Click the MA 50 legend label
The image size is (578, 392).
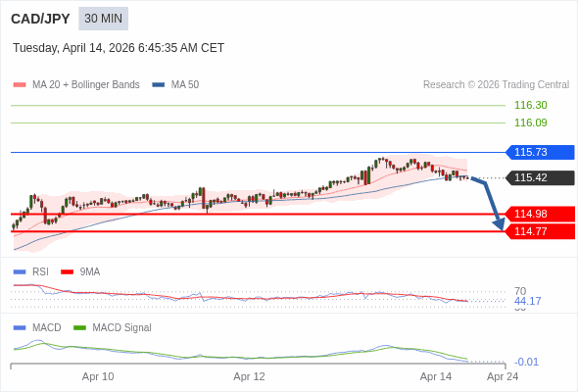pos(185,85)
